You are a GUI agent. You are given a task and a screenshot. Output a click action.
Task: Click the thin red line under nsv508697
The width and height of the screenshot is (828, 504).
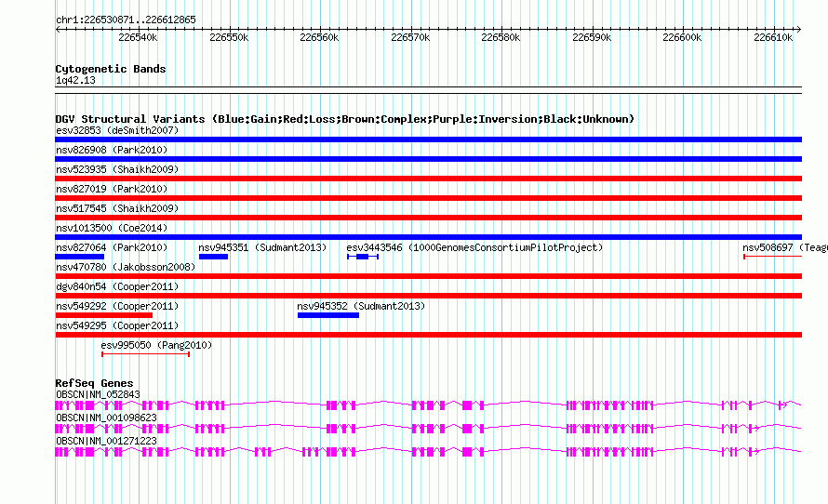772,257
